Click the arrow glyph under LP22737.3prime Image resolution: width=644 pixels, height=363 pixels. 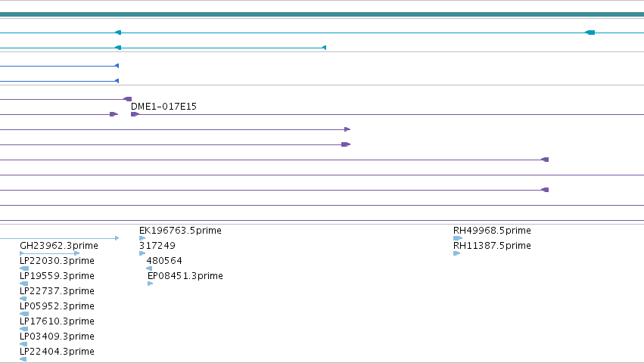tap(23, 299)
